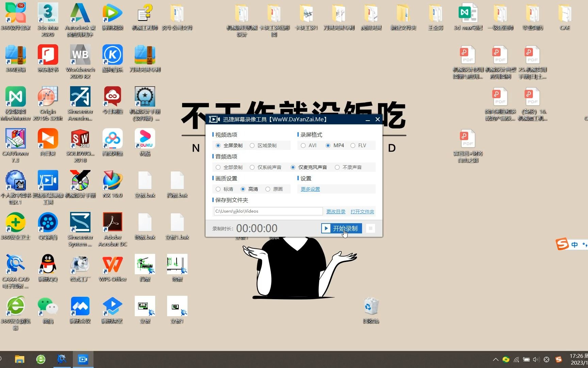Open 3ds Max 2020 desktop icon

[48, 19]
